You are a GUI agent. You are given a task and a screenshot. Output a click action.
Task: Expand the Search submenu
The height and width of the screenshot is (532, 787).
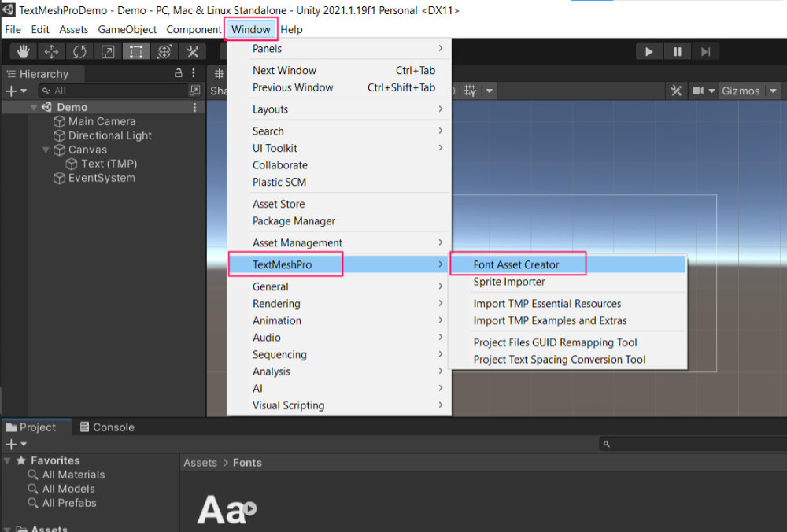point(339,131)
